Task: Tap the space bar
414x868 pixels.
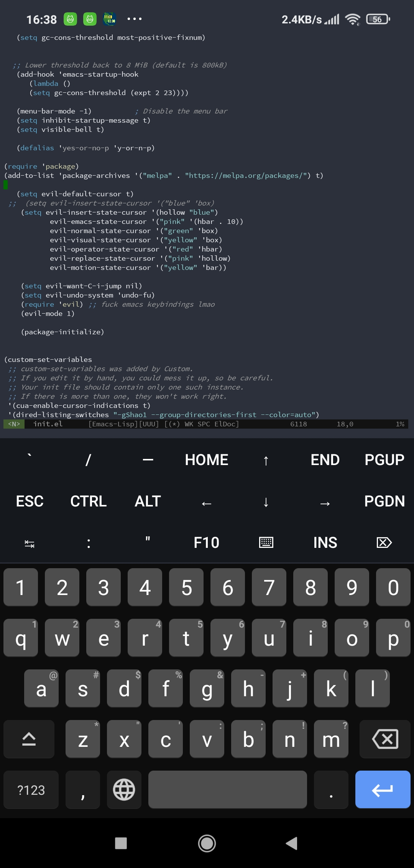Action: (228, 790)
